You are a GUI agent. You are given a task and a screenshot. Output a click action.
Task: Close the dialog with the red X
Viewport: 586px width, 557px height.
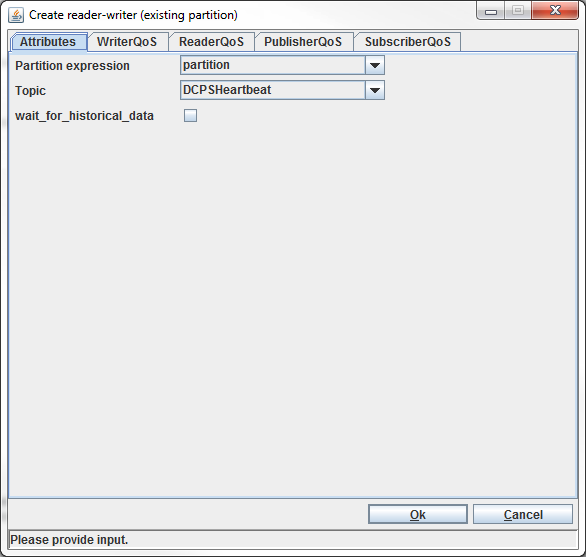coord(555,11)
